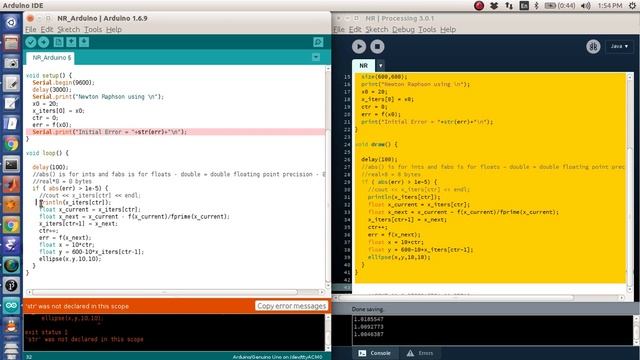This screenshot has height=360, width=640.
Task: Open the Java mode dropdown in Processing
Action: coord(619,47)
